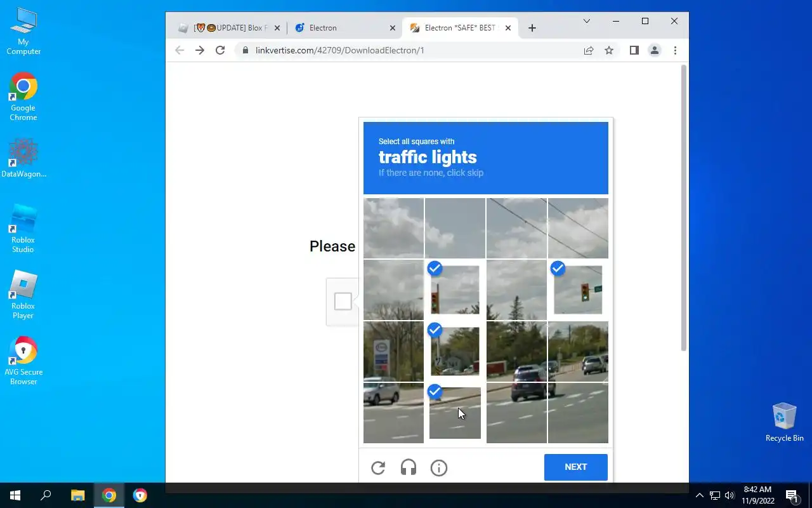Reload the linkvertise page
The height and width of the screenshot is (508, 812).
coord(220,50)
